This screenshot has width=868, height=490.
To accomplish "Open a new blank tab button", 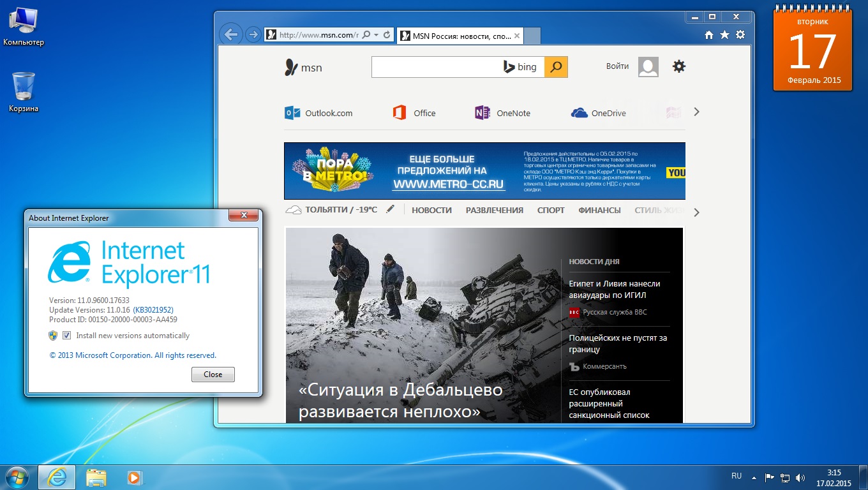I will [x=532, y=36].
